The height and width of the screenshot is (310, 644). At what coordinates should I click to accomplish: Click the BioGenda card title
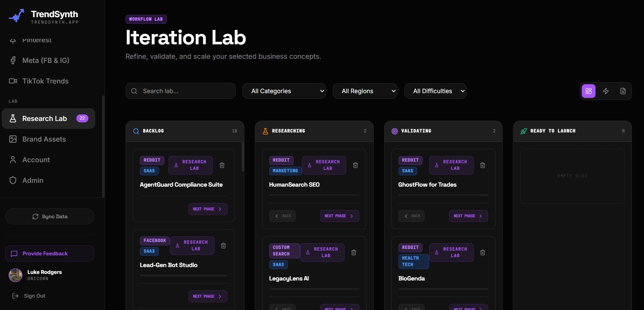point(412,279)
